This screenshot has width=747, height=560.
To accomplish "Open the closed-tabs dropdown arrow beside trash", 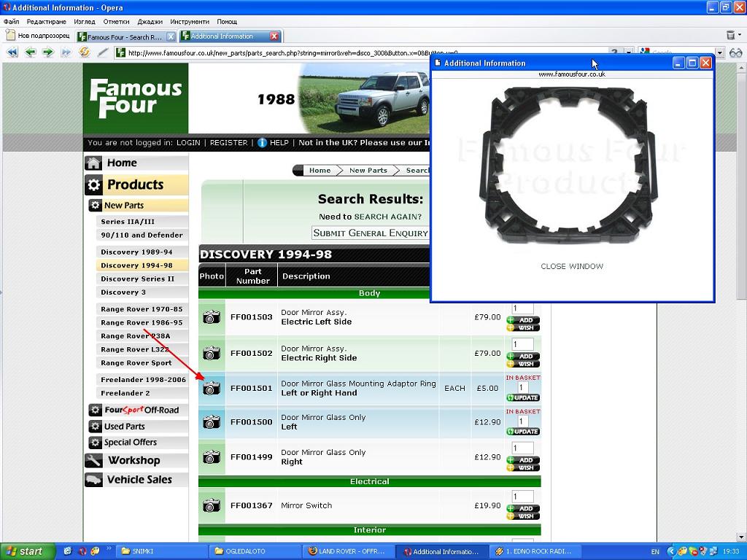I will click(740, 35).
